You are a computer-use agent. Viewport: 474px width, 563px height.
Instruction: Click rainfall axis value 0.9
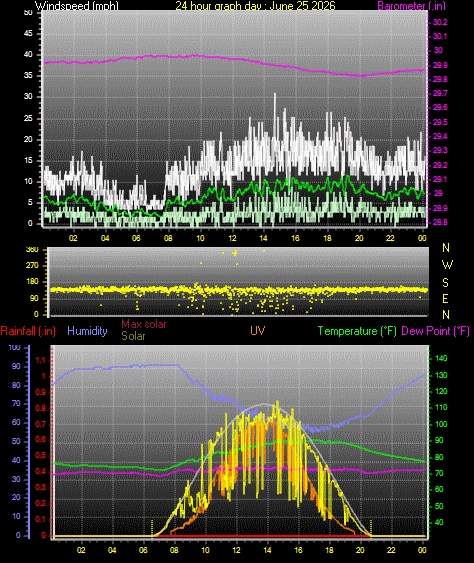41,392
